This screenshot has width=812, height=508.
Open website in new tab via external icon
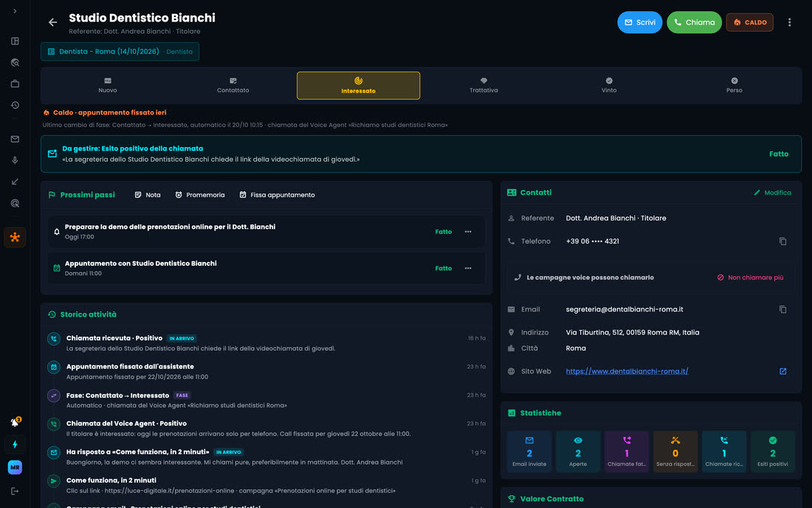pyautogui.click(x=782, y=371)
